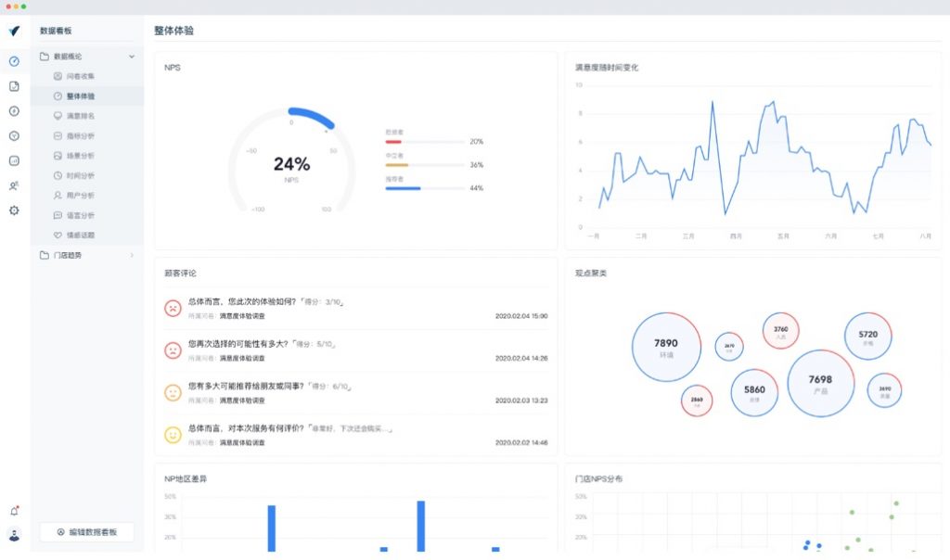Go to 情感话题 in the sidebar
Screen dimensions: 950x560
80,235
